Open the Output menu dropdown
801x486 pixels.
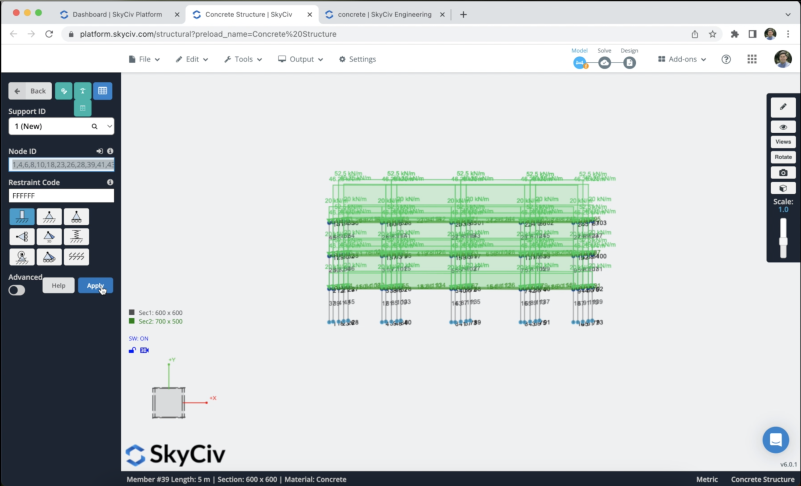(x=300, y=59)
